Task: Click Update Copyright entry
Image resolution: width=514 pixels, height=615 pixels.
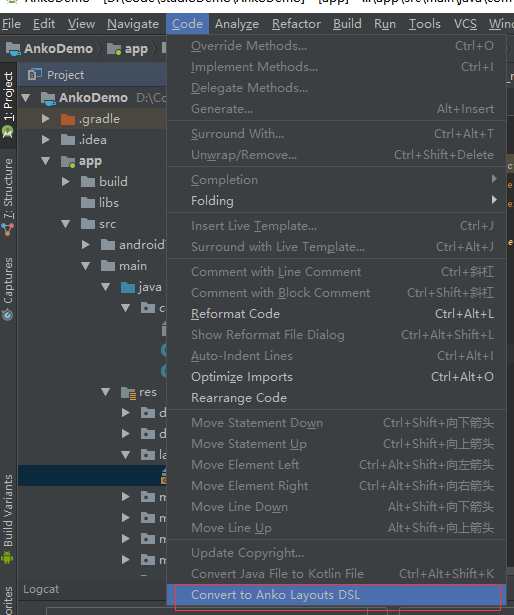Action: [336, 553]
